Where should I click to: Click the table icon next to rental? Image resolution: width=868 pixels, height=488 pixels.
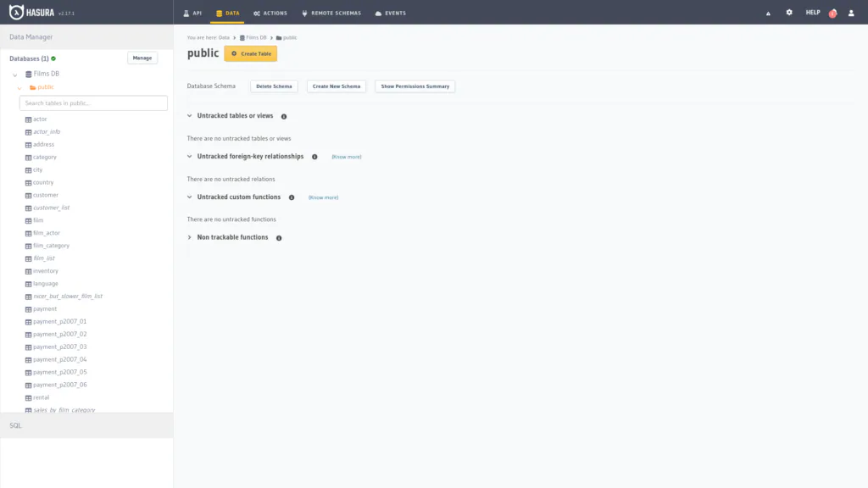coord(28,398)
